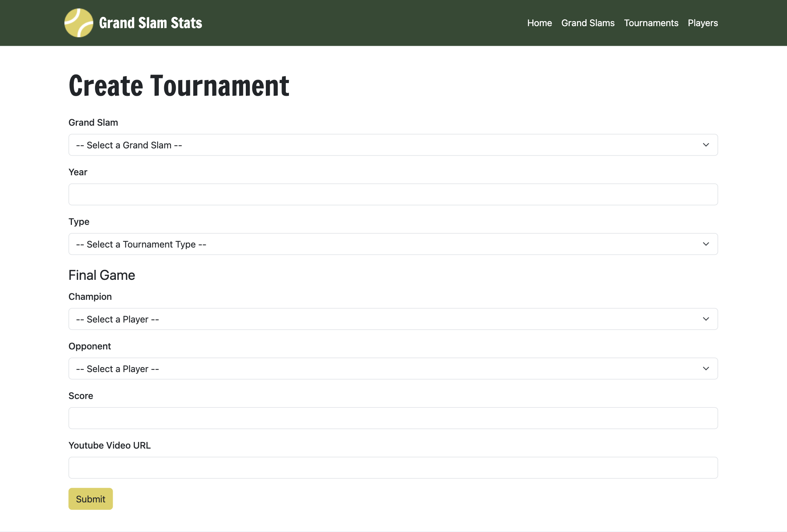Click inside the Year input field
The width and height of the screenshot is (787, 532).
point(392,194)
